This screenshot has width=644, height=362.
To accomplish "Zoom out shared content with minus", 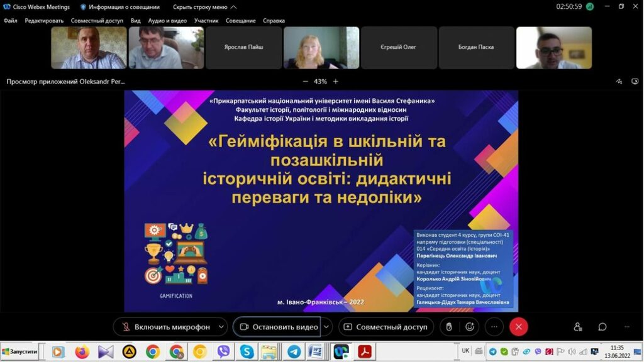I will 306,82.
